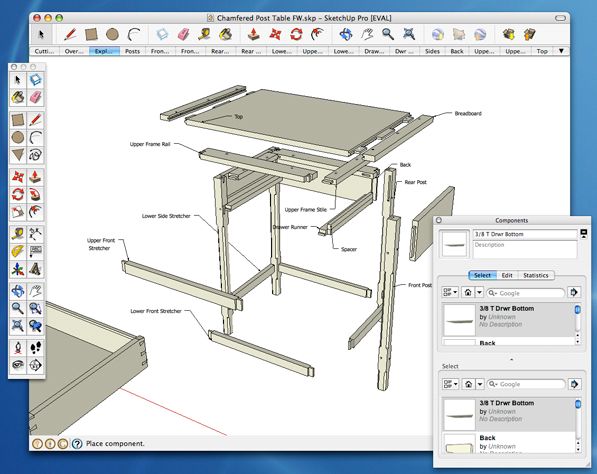Activate the Arc tool in the top toolbar
The image size is (597, 474).
click(133, 34)
